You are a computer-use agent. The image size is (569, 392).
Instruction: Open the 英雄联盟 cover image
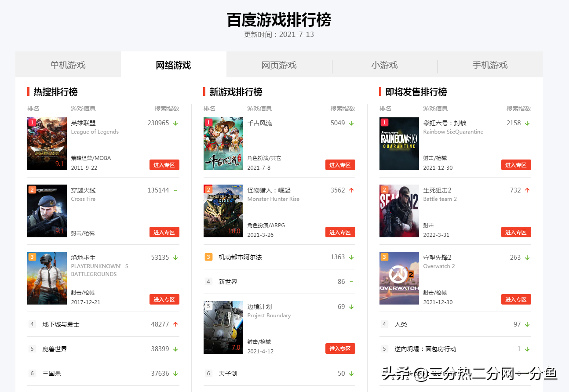47,144
